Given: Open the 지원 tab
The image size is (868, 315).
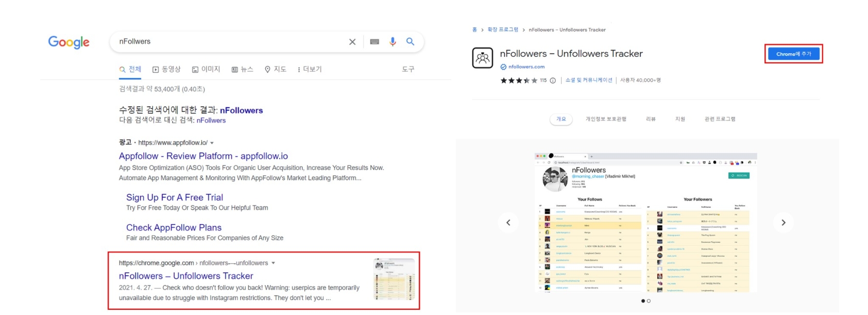Looking at the screenshot, I should click(x=680, y=119).
